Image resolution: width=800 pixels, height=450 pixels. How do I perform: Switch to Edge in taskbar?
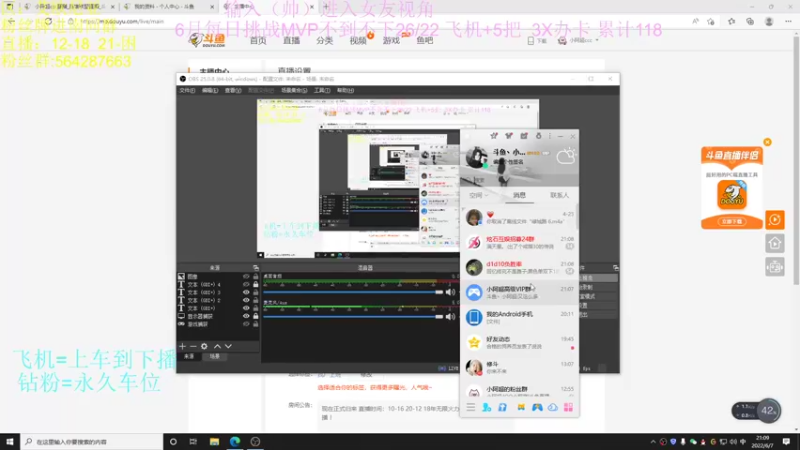235,441
